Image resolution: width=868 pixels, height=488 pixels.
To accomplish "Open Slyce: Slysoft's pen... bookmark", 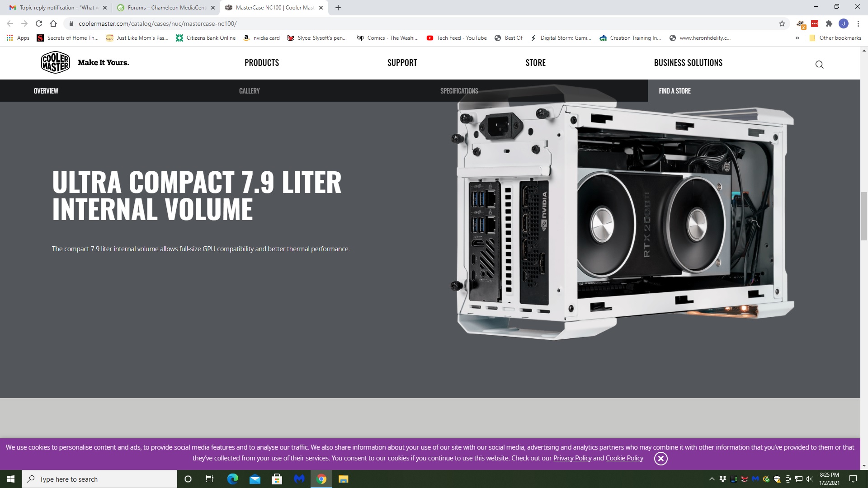I will click(x=317, y=38).
